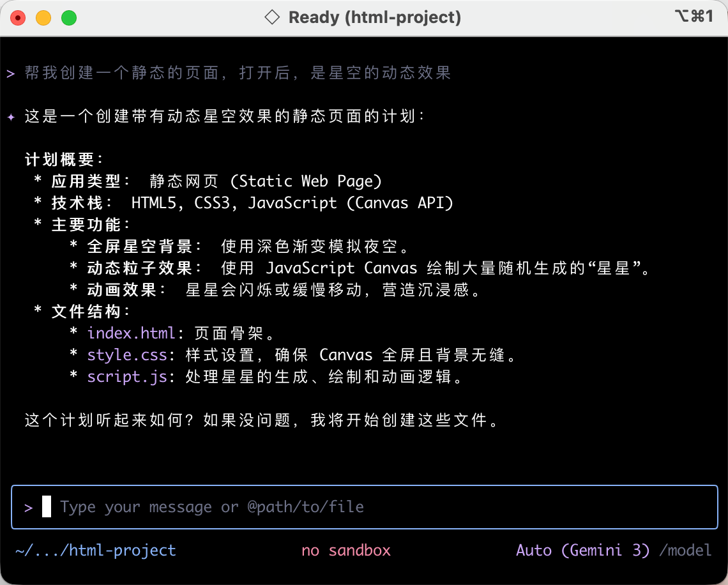
Task: Click the style.css file reference
Action: [126, 354]
